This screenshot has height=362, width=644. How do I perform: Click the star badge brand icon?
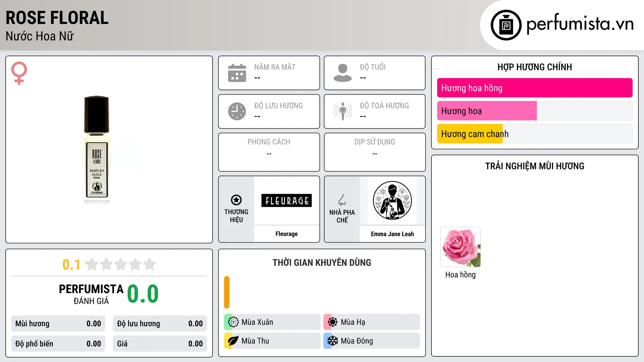pyautogui.click(x=236, y=200)
